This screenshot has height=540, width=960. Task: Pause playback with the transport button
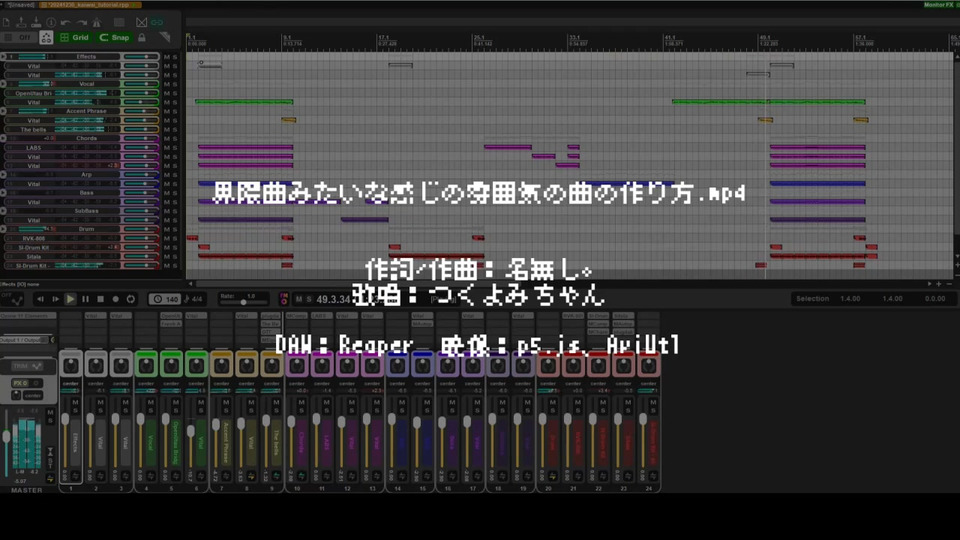click(x=85, y=299)
